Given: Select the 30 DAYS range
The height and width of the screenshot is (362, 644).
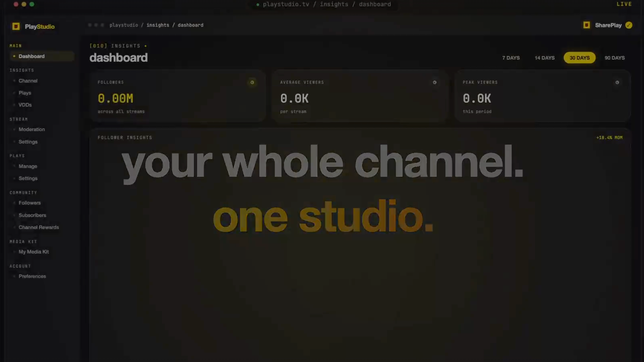Looking at the screenshot, I should click(580, 58).
